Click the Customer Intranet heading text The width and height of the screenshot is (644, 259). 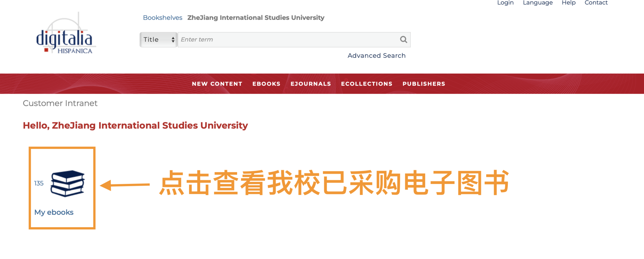pyautogui.click(x=60, y=103)
